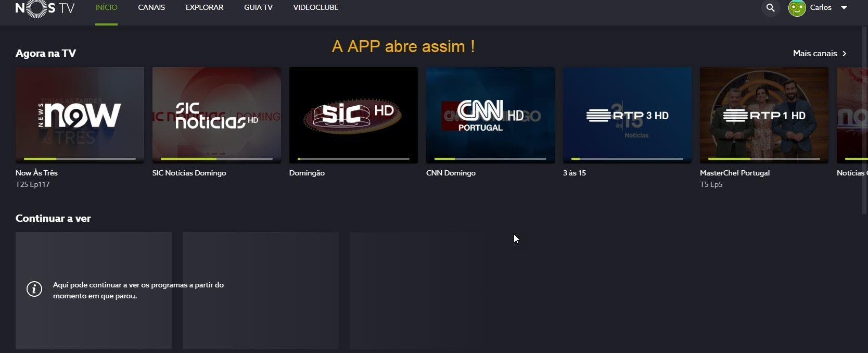This screenshot has width=868, height=353.
Task: Click the Domingão programme title
Action: click(x=307, y=173)
